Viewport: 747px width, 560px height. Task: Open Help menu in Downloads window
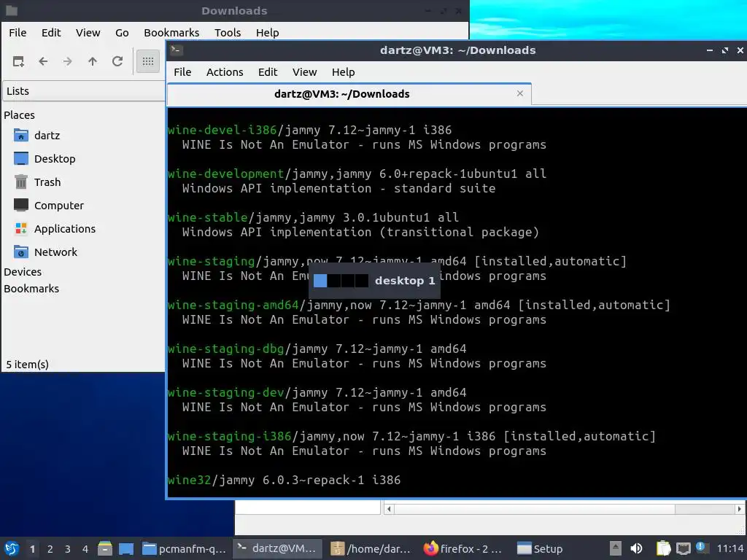click(267, 33)
